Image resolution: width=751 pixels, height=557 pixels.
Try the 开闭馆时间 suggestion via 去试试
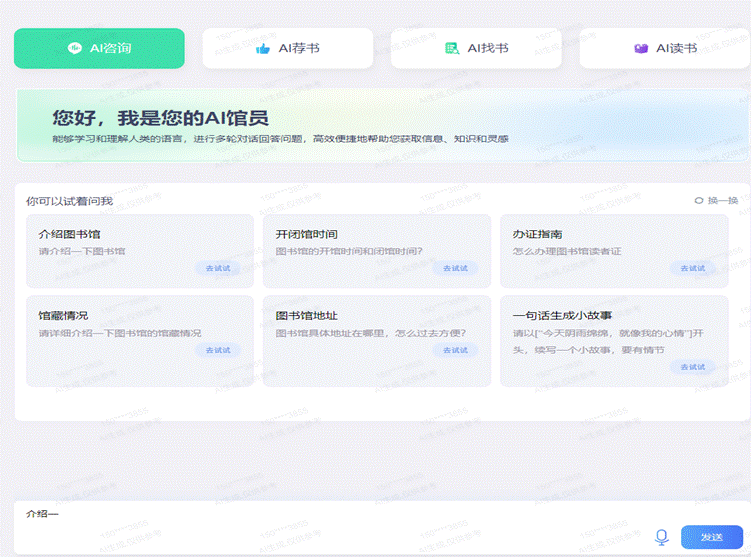pyautogui.click(x=455, y=268)
